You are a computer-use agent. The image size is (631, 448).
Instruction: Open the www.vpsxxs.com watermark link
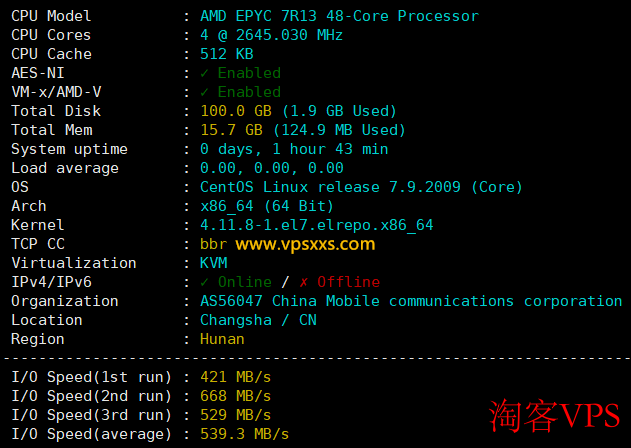click(x=305, y=244)
